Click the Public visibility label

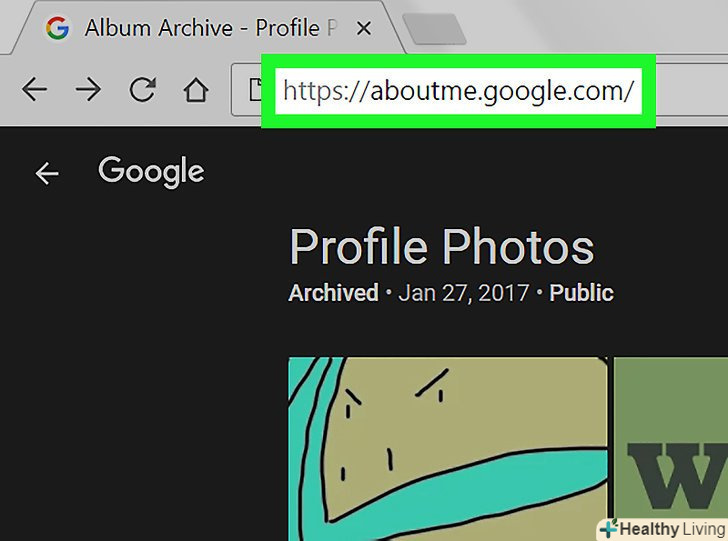(x=581, y=293)
